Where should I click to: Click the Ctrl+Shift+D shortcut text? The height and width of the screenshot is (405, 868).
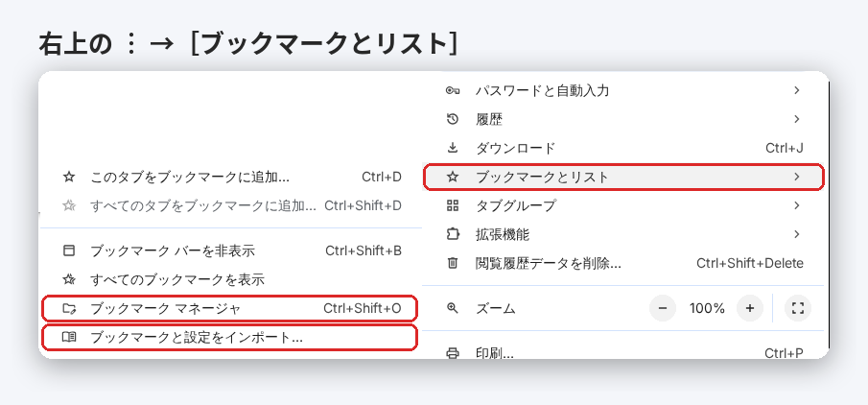[x=364, y=205]
